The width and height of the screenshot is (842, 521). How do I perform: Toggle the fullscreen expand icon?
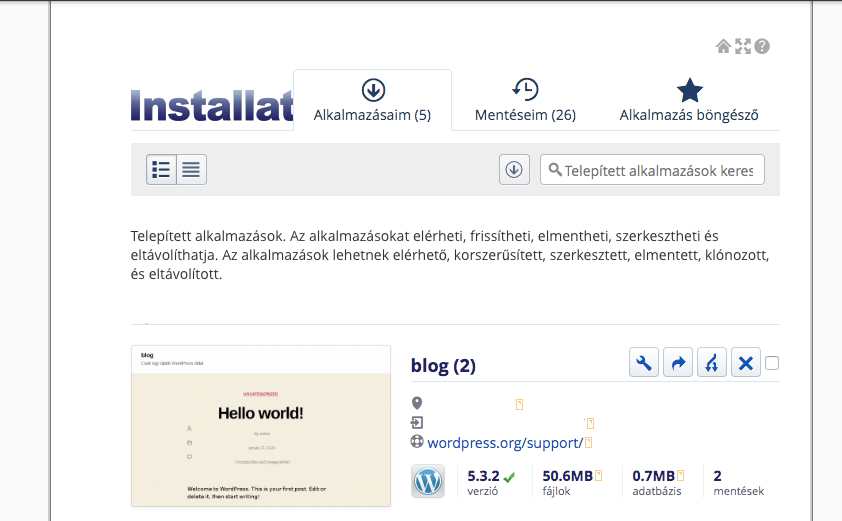click(x=743, y=46)
